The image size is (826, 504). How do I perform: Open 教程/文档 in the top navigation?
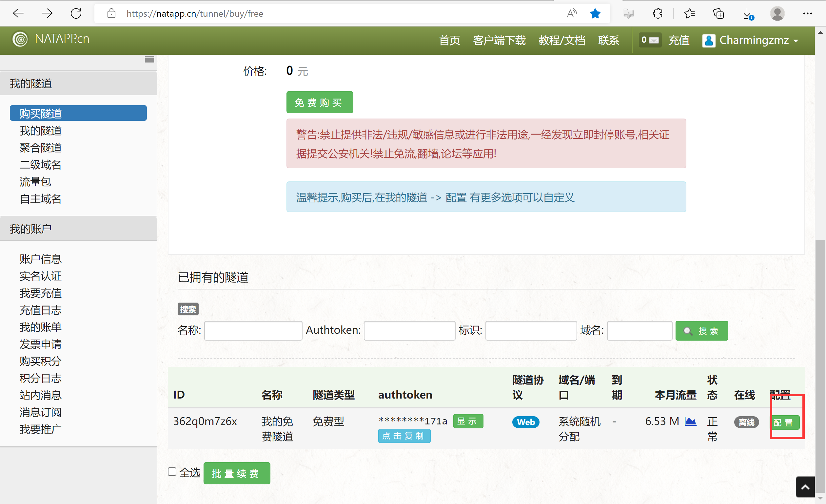coord(562,41)
